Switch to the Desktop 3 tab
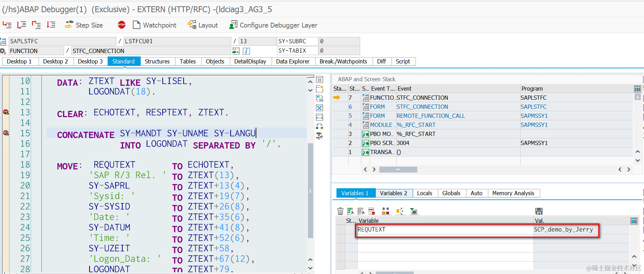Viewport: 644px width, 274px height. pos(90,61)
